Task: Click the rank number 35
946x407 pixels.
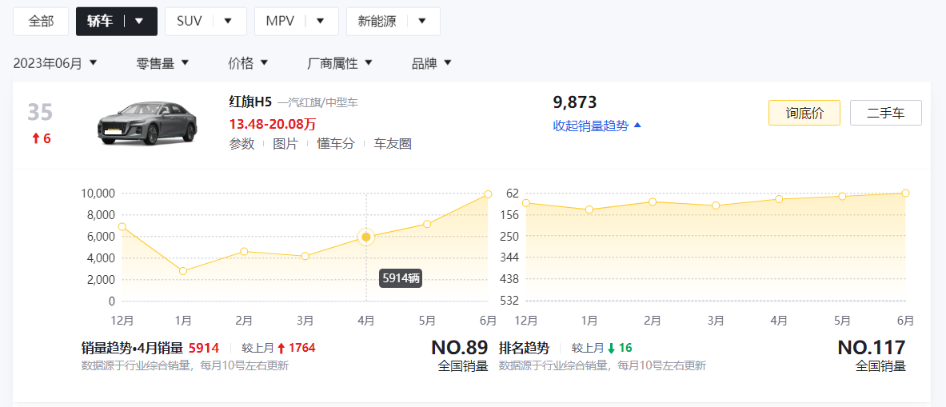Action: click(40, 112)
